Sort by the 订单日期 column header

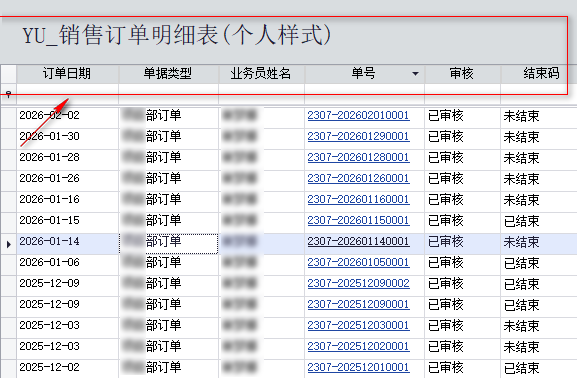pos(67,74)
